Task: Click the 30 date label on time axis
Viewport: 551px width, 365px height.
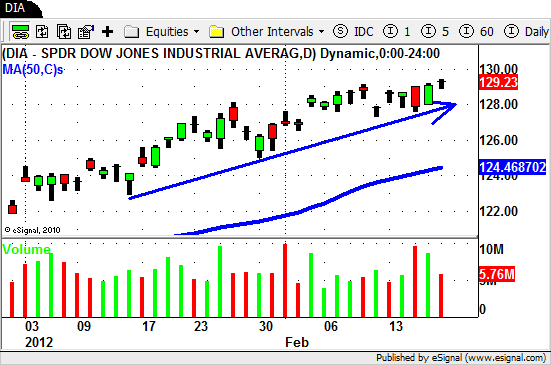Action: point(266,326)
